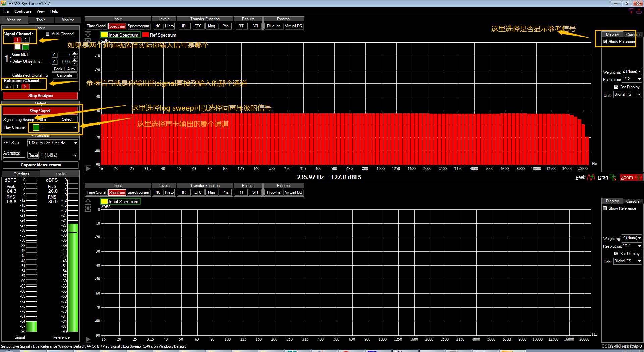The image size is (644, 352).
Task: Click the purple attach-up window icon
Action: [639, 11]
